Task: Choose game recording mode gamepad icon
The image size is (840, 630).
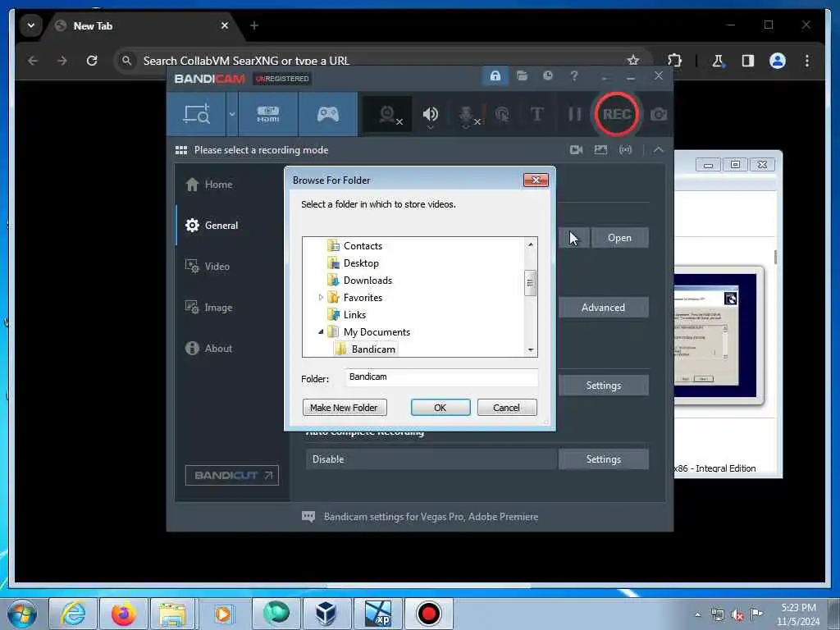Action: pos(328,114)
